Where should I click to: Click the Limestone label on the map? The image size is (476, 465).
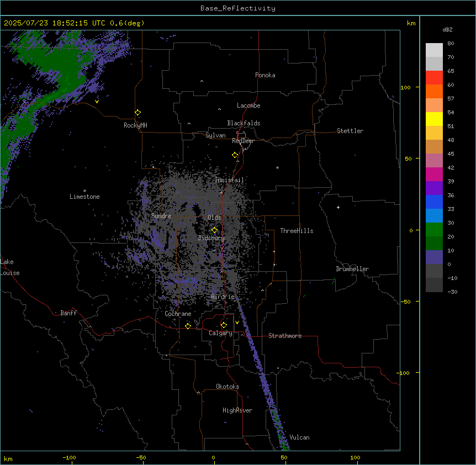[84, 197]
